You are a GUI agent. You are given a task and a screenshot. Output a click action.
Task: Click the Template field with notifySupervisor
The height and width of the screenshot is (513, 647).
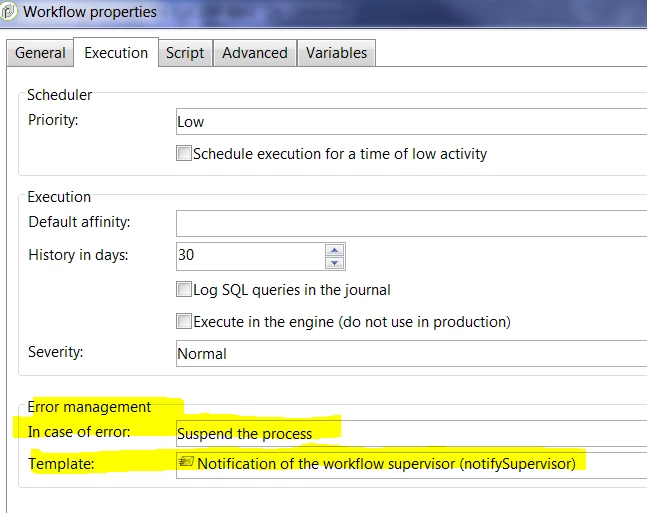pyautogui.click(x=411, y=465)
